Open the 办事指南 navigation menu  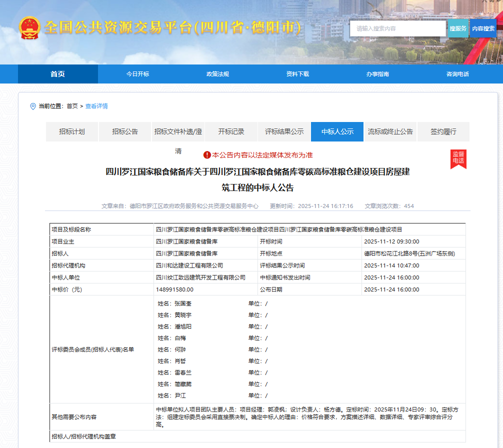tap(377, 73)
